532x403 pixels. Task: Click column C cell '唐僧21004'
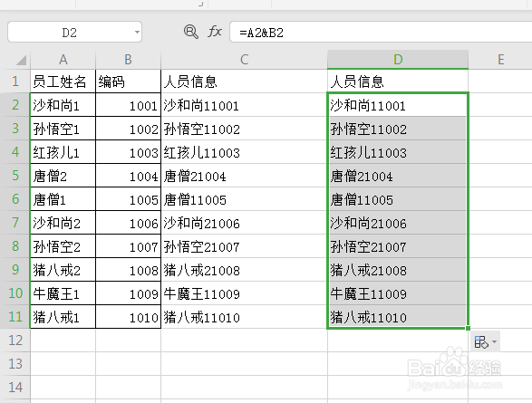[245, 176]
